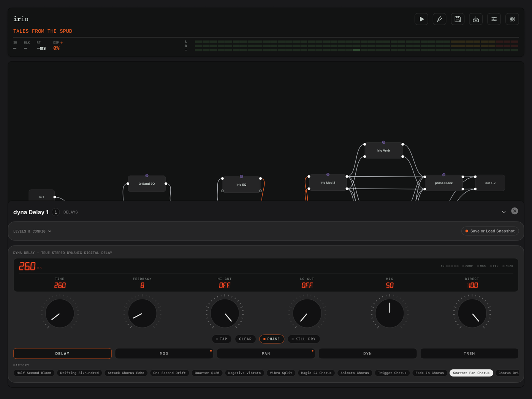Switch to the DELAY tab
The height and width of the screenshot is (399, 532).
62,353
